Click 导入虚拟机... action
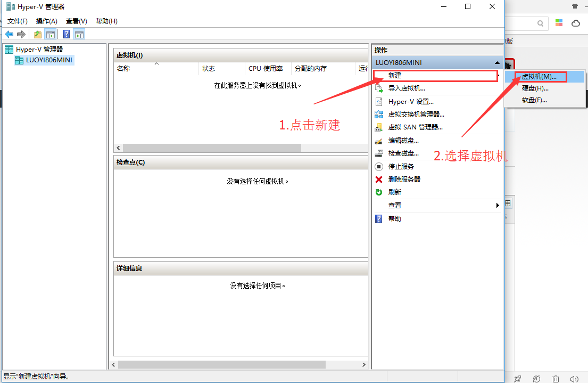The image size is (588, 383). (x=407, y=88)
